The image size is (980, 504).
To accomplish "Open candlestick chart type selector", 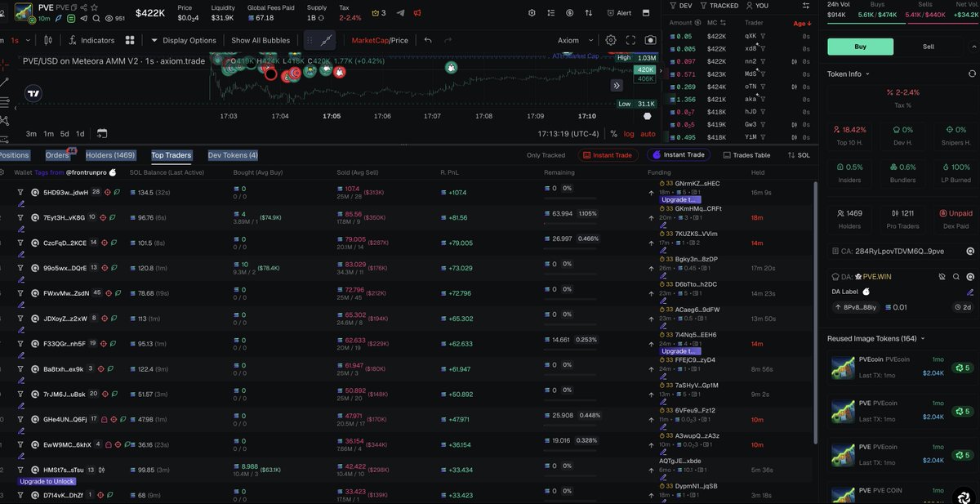I will click(x=47, y=40).
